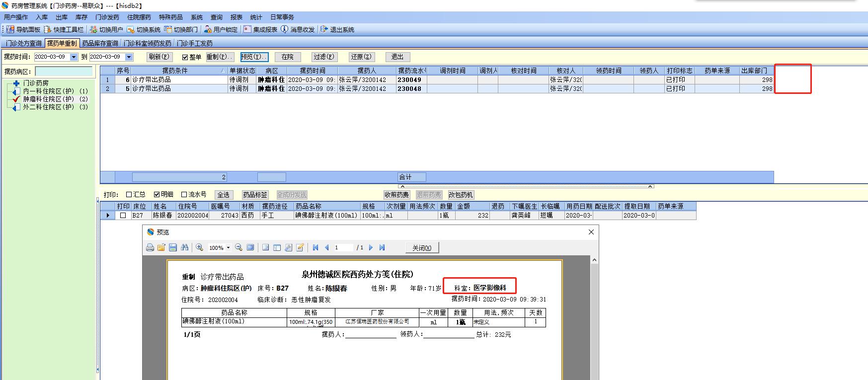Open the end date dropdown after 到

pos(129,57)
